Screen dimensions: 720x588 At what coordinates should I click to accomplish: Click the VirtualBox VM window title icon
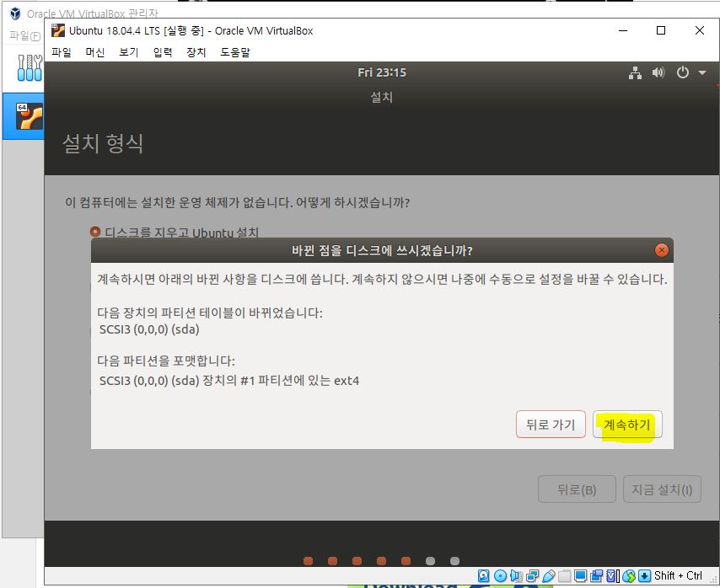click(58, 30)
